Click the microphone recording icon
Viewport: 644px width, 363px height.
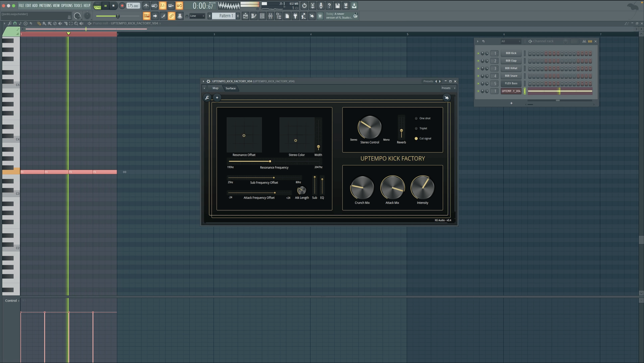click(x=321, y=6)
